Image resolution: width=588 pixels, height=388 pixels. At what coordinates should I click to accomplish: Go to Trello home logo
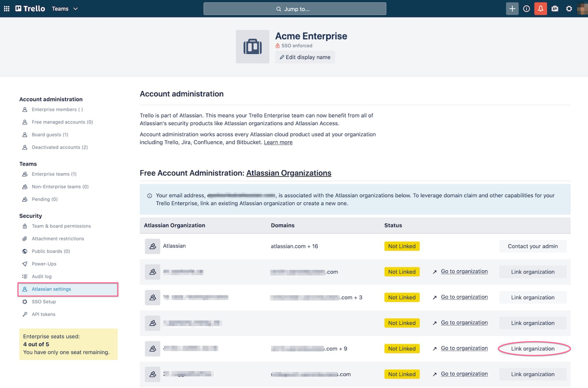[30, 8]
